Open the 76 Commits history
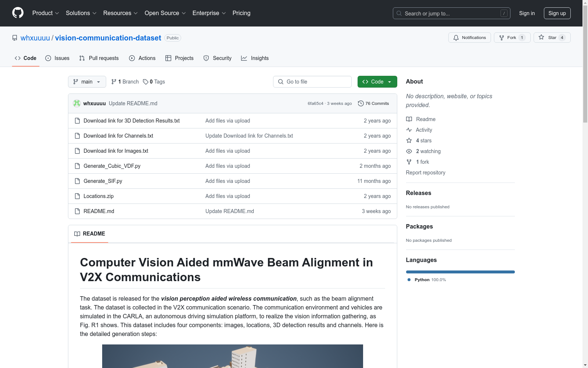588x368 pixels. (x=373, y=103)
